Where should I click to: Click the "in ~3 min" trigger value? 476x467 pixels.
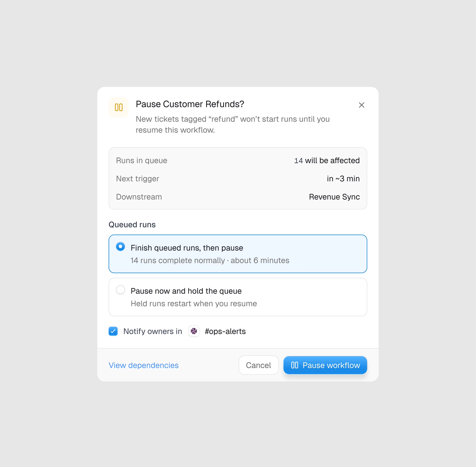(x=343, y=179)
